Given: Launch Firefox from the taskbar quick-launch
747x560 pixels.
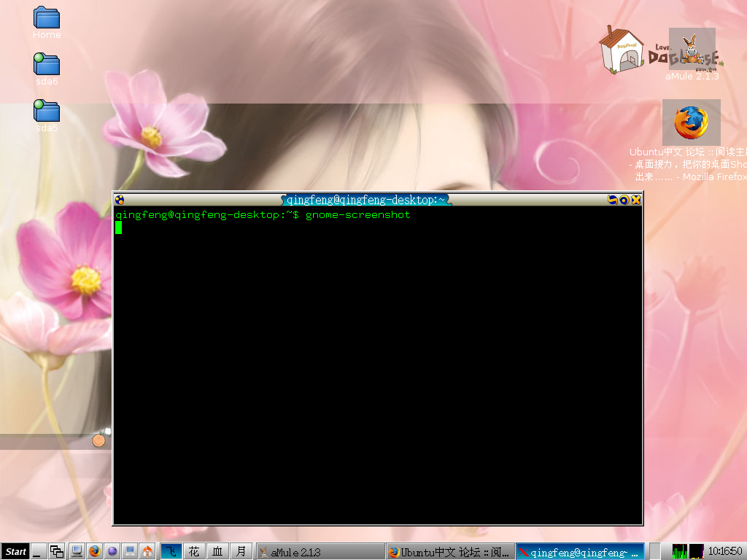Looking at the screenshot, I should 95,551.
